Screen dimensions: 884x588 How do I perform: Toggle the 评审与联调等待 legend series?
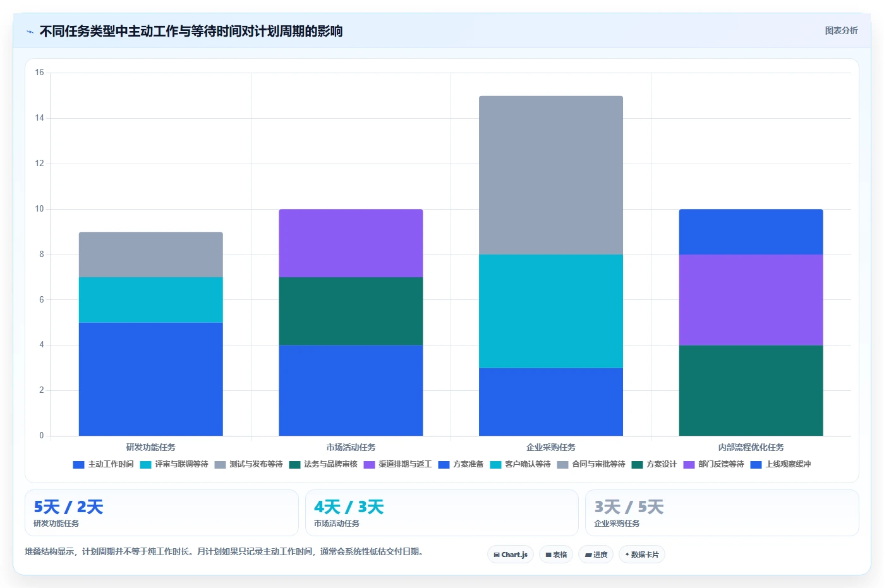coord(174,464)
